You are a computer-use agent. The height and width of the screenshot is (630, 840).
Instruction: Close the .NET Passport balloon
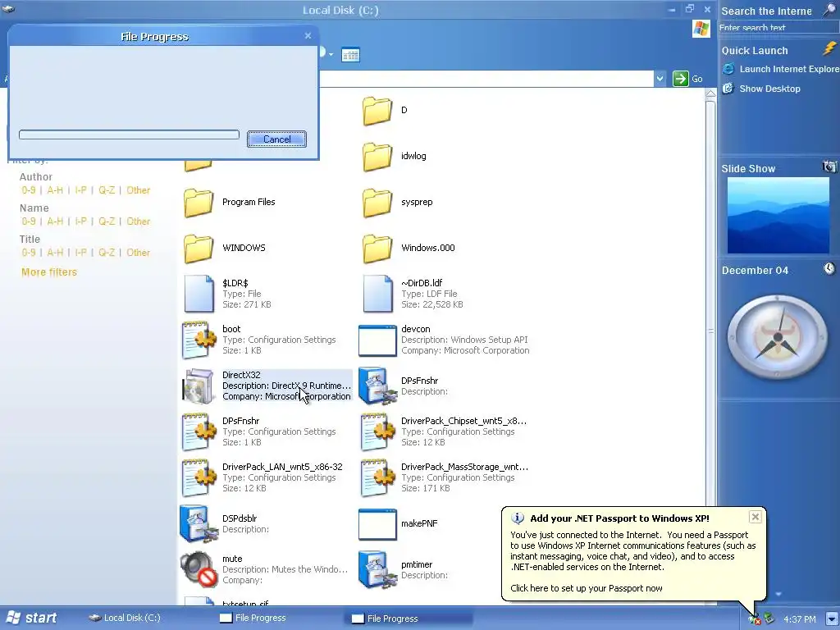tap(755, 517)
